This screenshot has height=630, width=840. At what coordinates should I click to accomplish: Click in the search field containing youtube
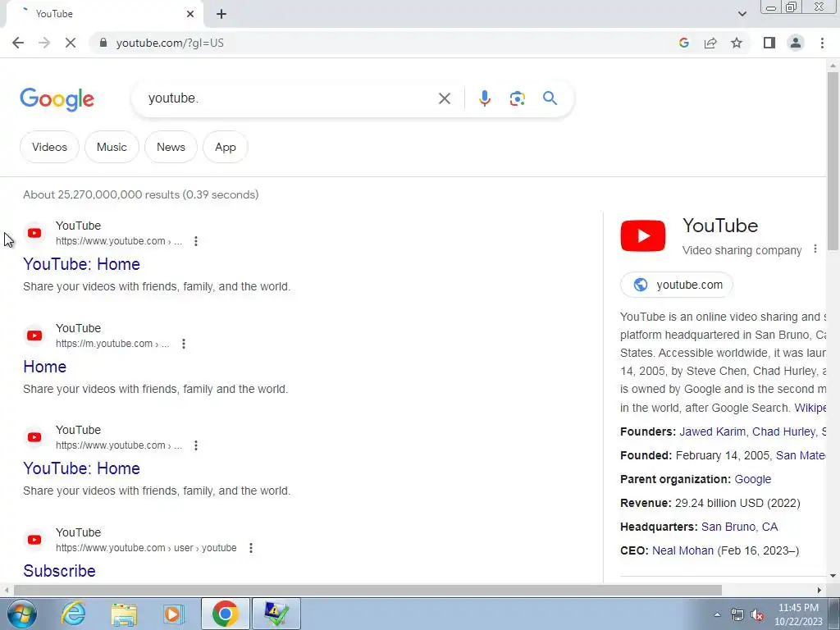coord(290,98)
